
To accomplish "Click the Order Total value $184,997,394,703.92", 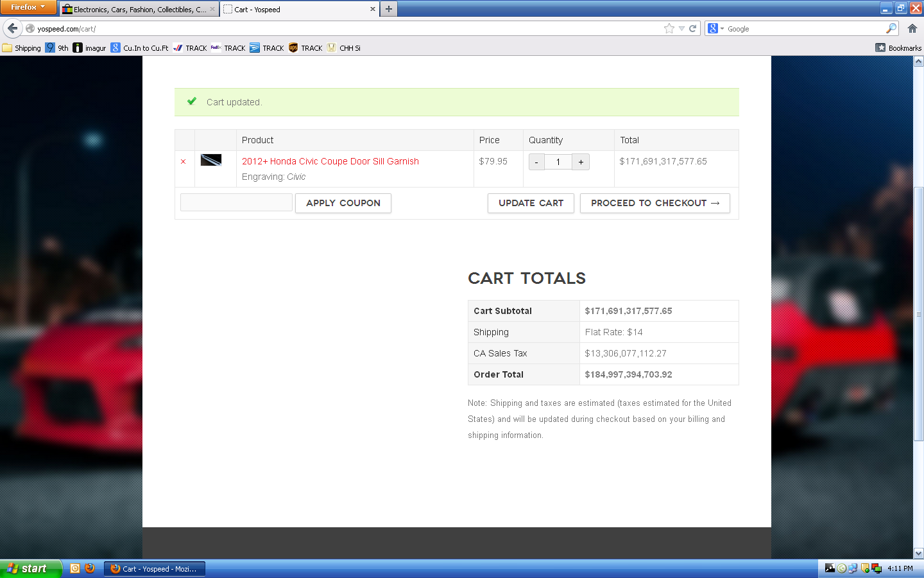I will [x=628, y=374].
